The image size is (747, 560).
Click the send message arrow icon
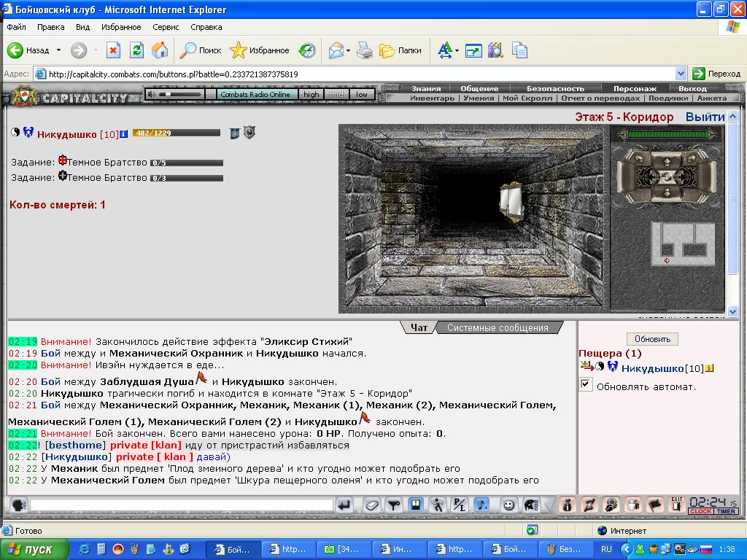point(344,505)
